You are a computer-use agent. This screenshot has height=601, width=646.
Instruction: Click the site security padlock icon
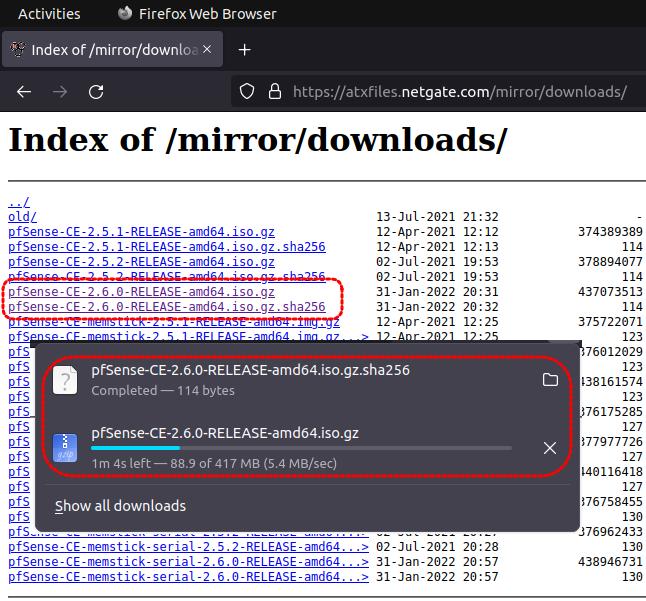275,91
